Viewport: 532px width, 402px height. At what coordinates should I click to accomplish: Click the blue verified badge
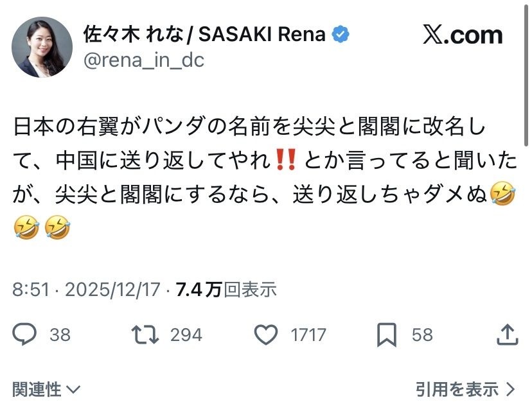click(341, 35)
